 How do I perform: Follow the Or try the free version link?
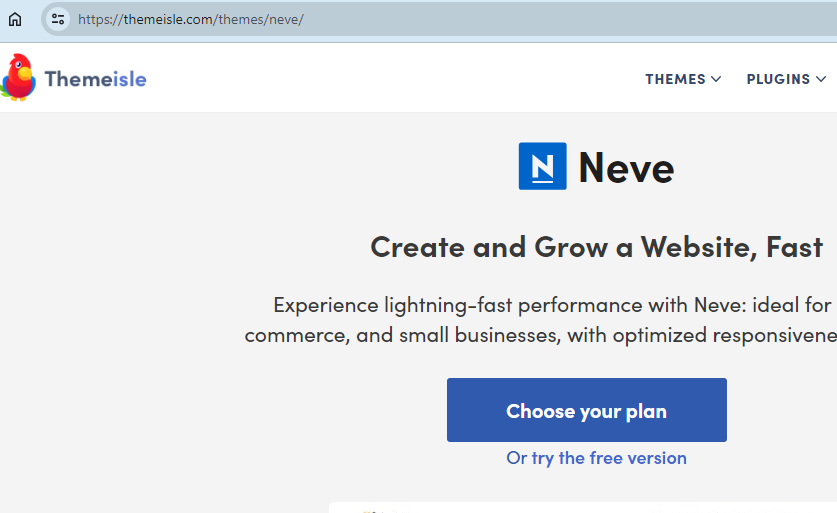(x=596, y=458)
